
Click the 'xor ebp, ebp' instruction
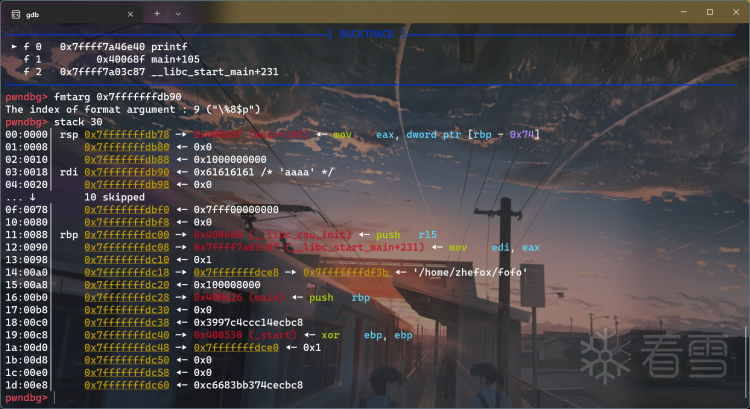point(367,335)
